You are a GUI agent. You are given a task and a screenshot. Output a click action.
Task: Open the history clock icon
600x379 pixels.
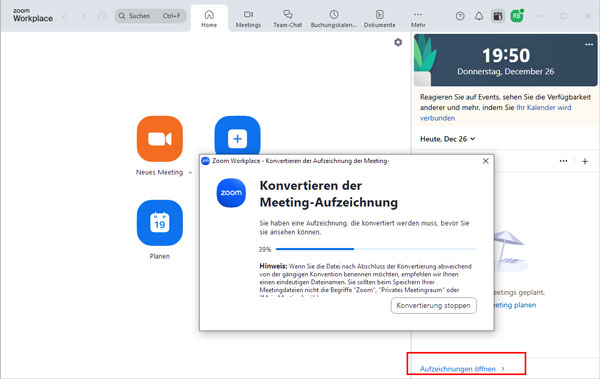tap(102, 16)
